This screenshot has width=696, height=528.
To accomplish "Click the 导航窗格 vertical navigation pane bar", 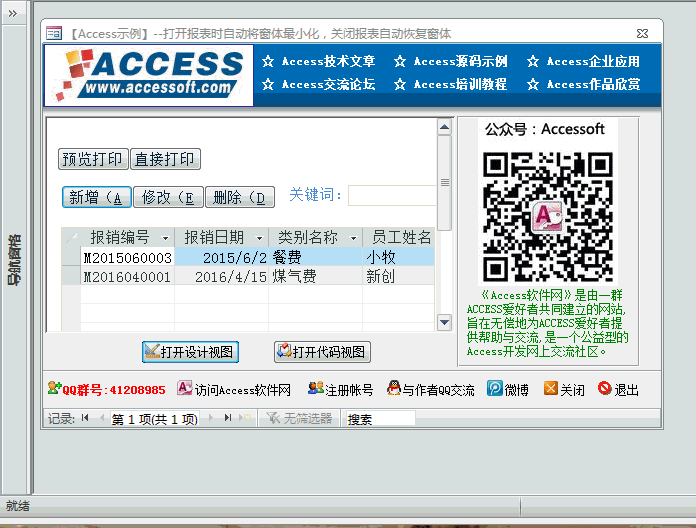I will (14, 260).
